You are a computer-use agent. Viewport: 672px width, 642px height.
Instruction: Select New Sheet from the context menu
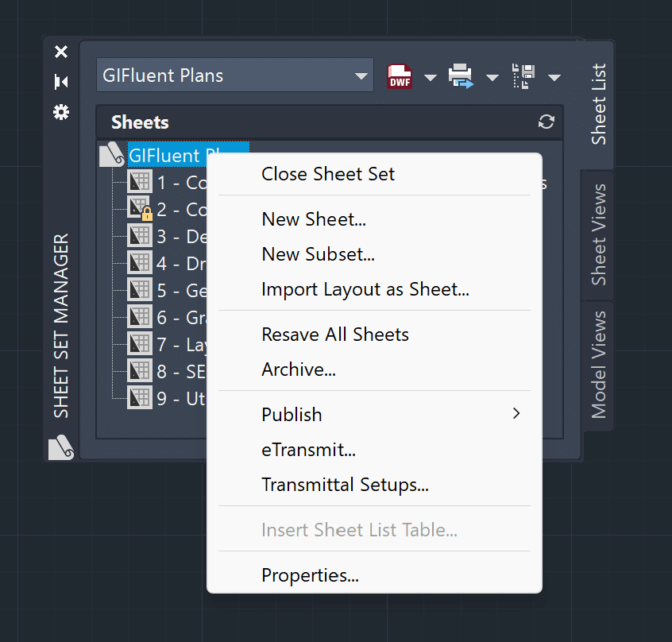click(314, 219)
